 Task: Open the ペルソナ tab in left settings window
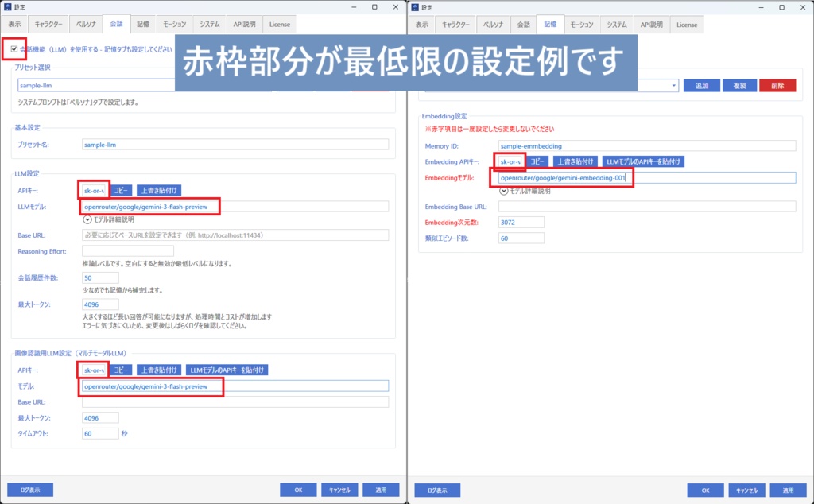[86, 25]
